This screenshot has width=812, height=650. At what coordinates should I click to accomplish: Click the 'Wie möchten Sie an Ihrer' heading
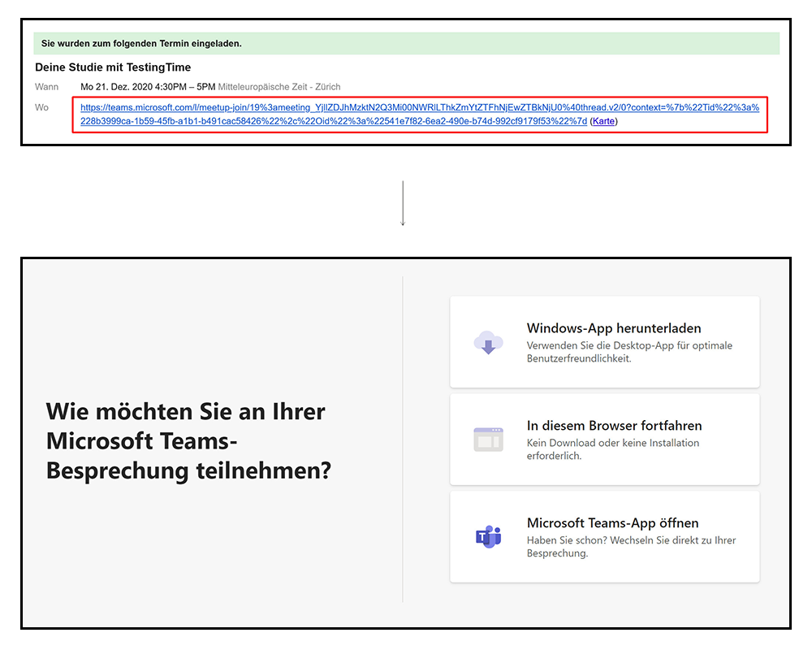pos(188,441)
